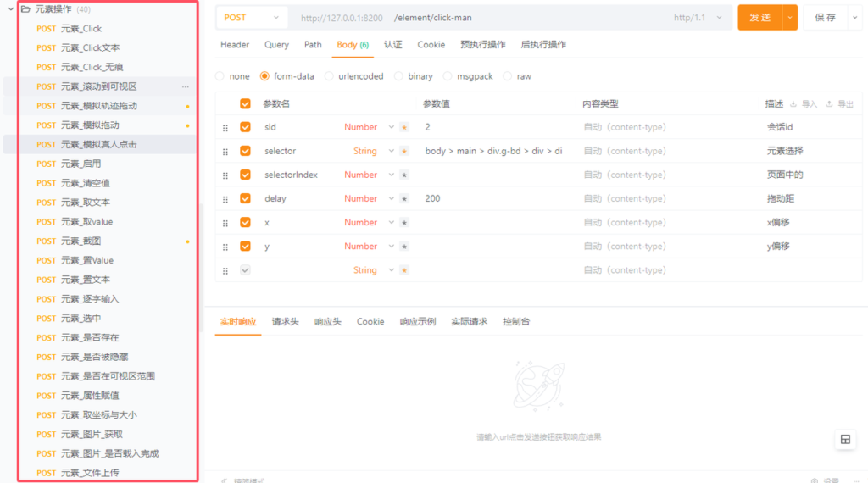Open the more options dots on 元素_滚动到可视区
This screenshot has width=868, height=483.
point(186,87)
